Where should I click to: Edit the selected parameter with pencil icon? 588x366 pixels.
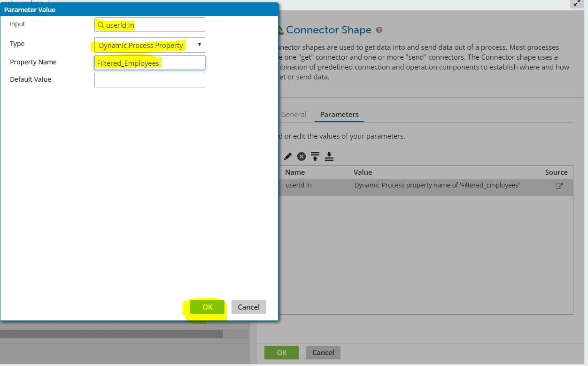click(287, 156)
